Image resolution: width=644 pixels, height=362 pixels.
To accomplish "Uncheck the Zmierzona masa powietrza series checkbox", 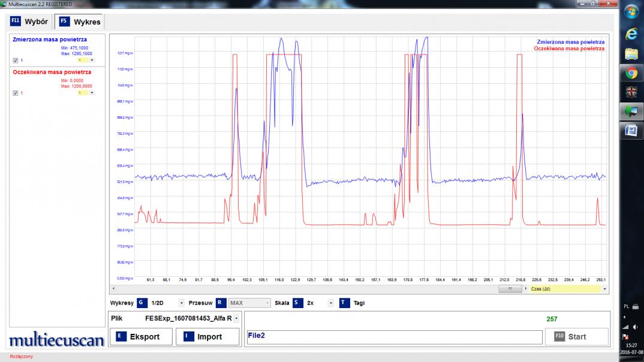I will click(x=16, y=61).
